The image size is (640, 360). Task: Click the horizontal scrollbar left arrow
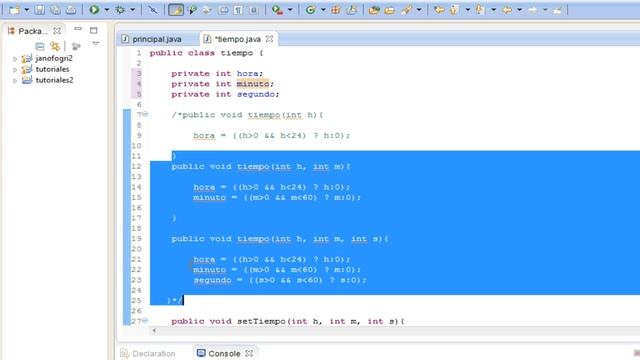[154, 331]
